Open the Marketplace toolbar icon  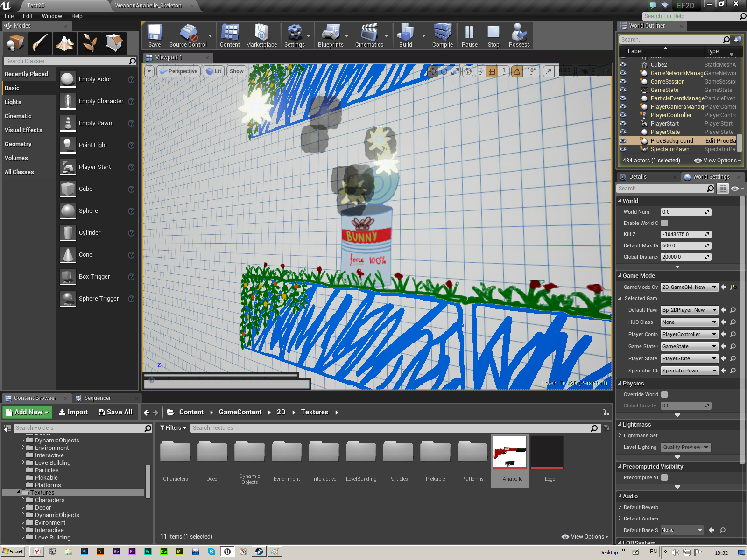261,36
